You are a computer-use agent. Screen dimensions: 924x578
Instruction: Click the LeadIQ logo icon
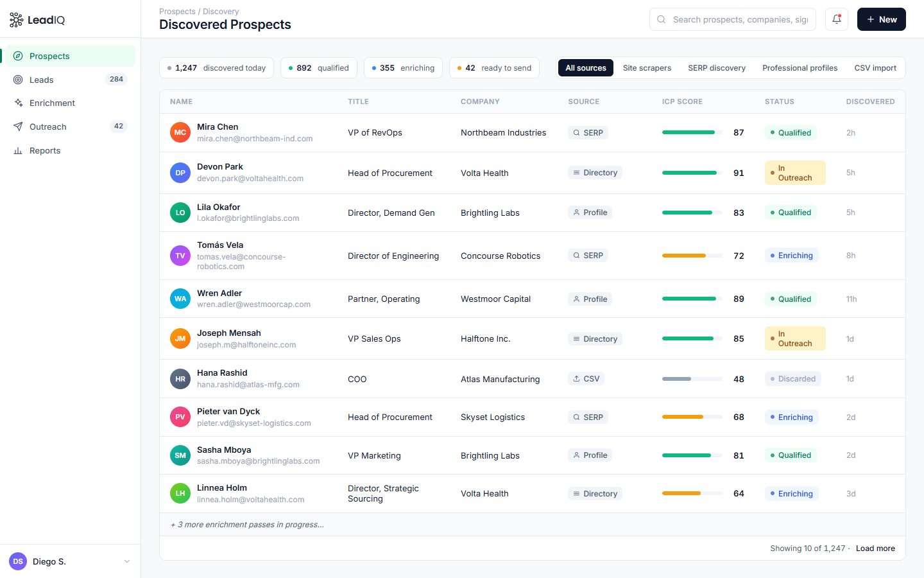(x=16, y=20)
